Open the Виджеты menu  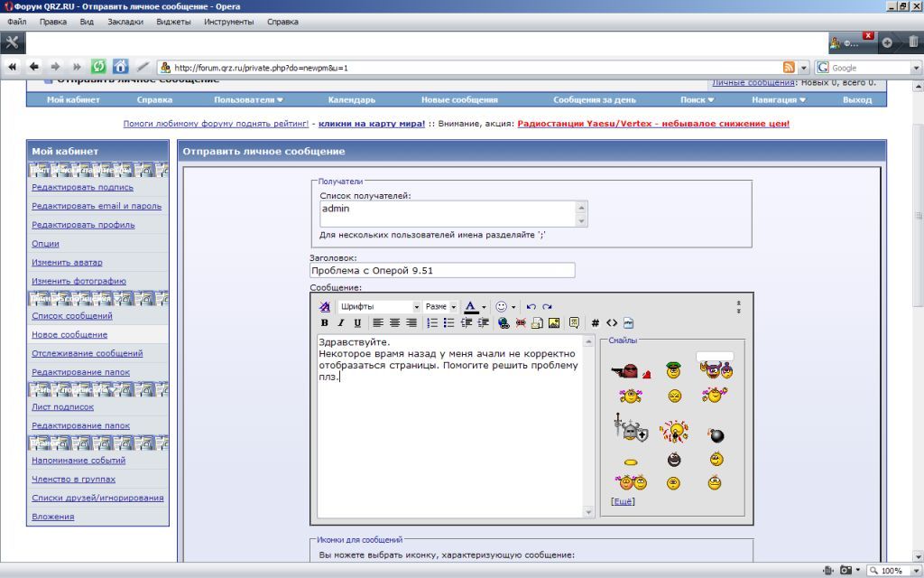[174, 22]
